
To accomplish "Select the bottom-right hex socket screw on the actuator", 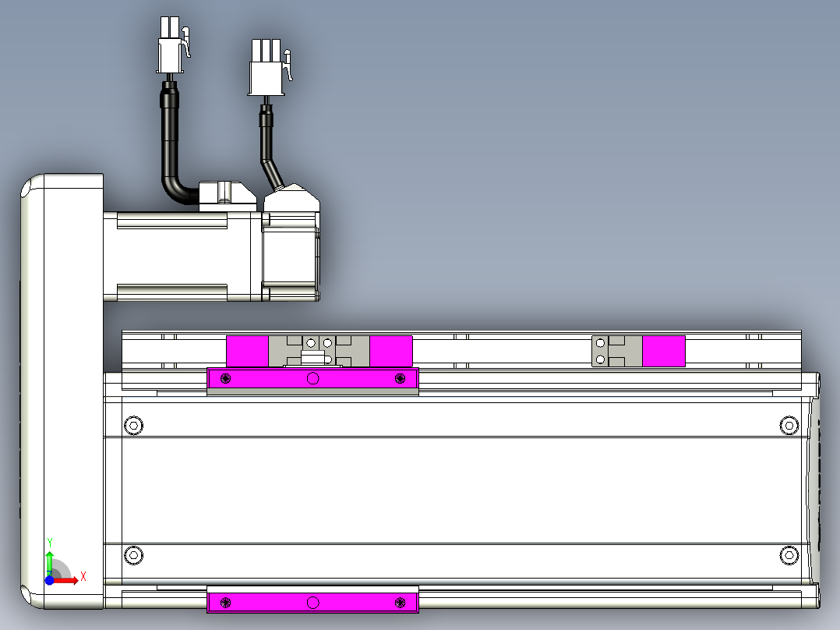I will pyautogui.click(x=789, y=555).
